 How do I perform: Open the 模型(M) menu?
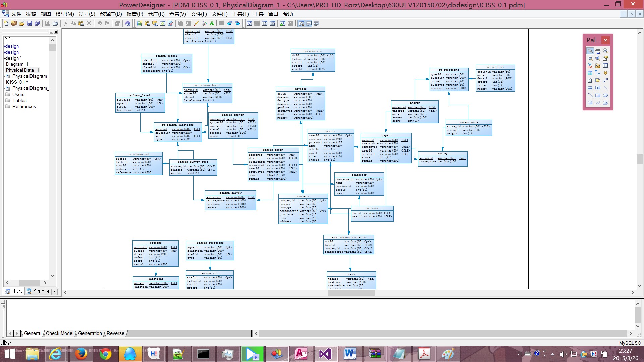tap(64, 14)
